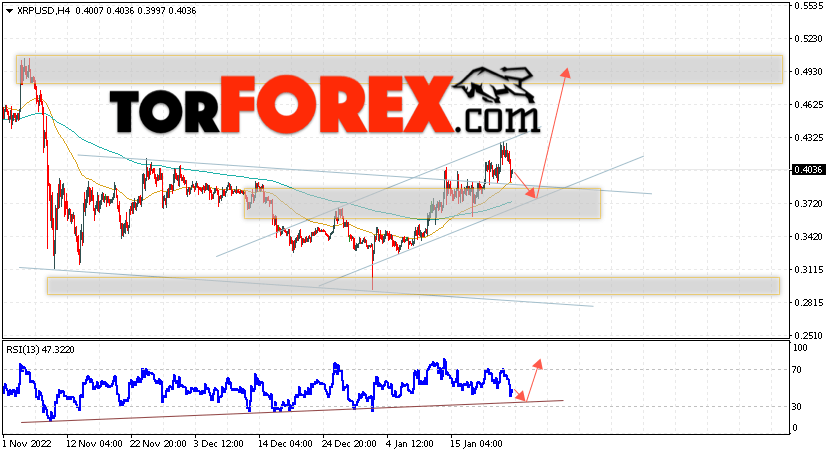
Task: Click the 12 Nov 04:00 time label
Action: coord(94,443)
